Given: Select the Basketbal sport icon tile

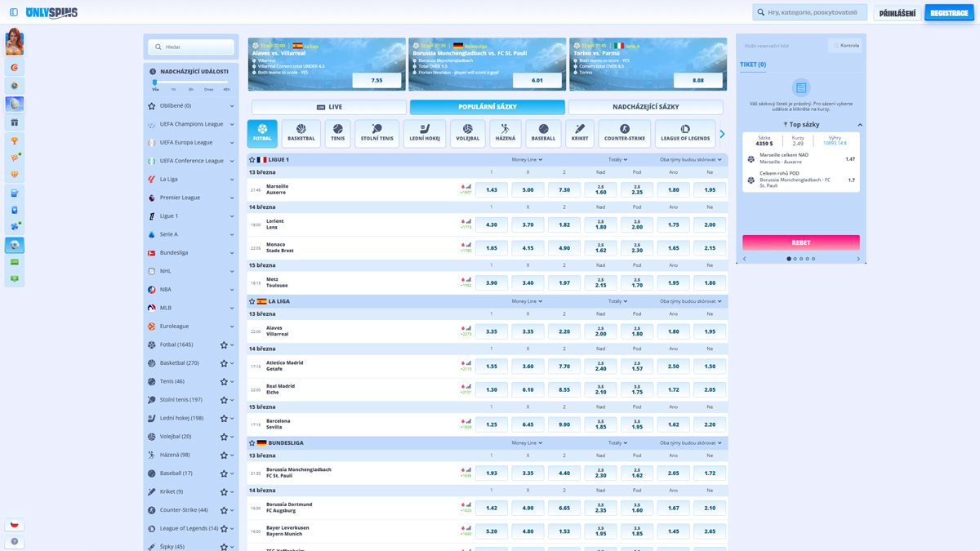Looking at the screenshot, I should tap(301, 133).
